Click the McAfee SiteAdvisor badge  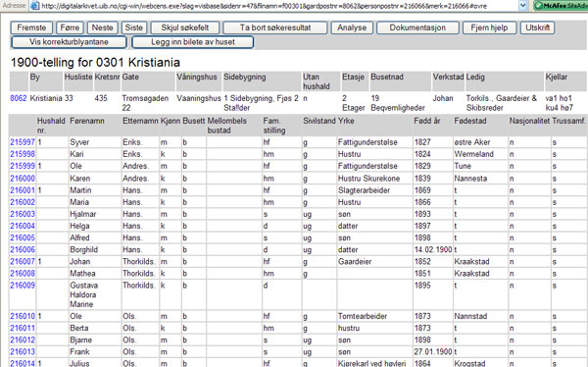point(561,5)
